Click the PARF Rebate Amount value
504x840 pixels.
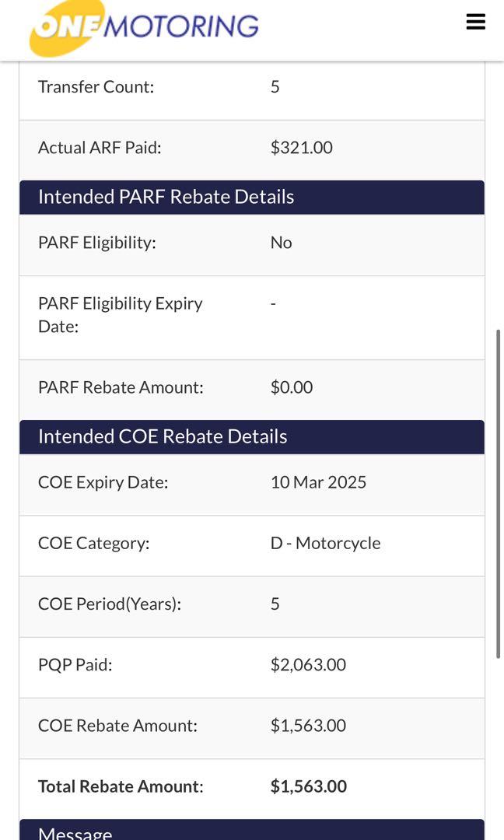(x=292, y=387)
